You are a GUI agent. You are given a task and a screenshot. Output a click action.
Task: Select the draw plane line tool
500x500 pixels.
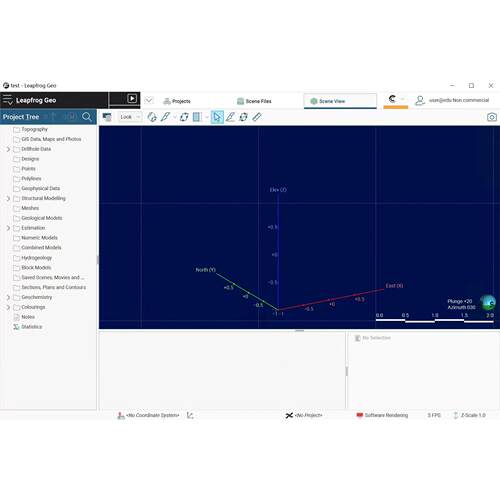(165, 117)
